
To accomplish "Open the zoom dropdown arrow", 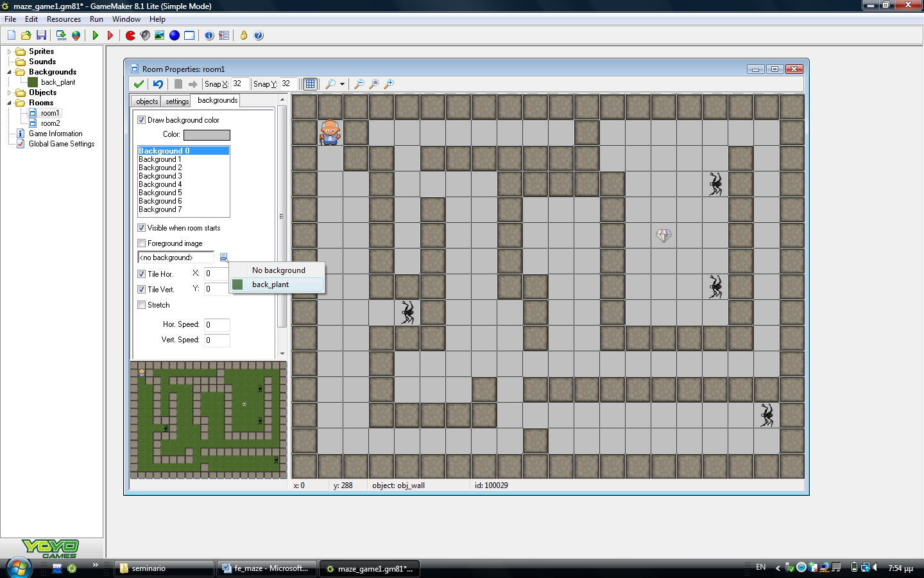I will [x=342, y=84].
